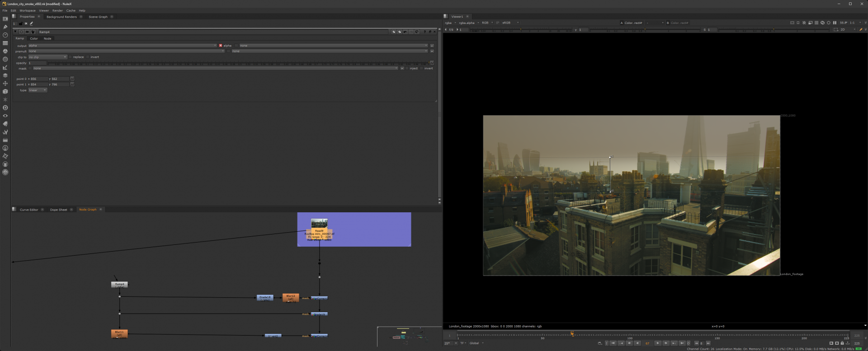The height and width of the screenshot is (351, 868).
Task: Enable the replace checkbox
Action: point(71,57)
